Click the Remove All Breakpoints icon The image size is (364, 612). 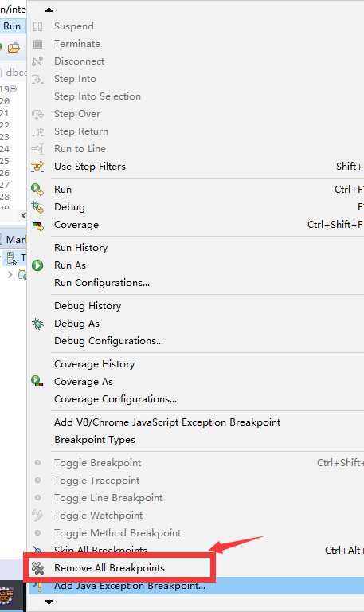coord(38,568)
